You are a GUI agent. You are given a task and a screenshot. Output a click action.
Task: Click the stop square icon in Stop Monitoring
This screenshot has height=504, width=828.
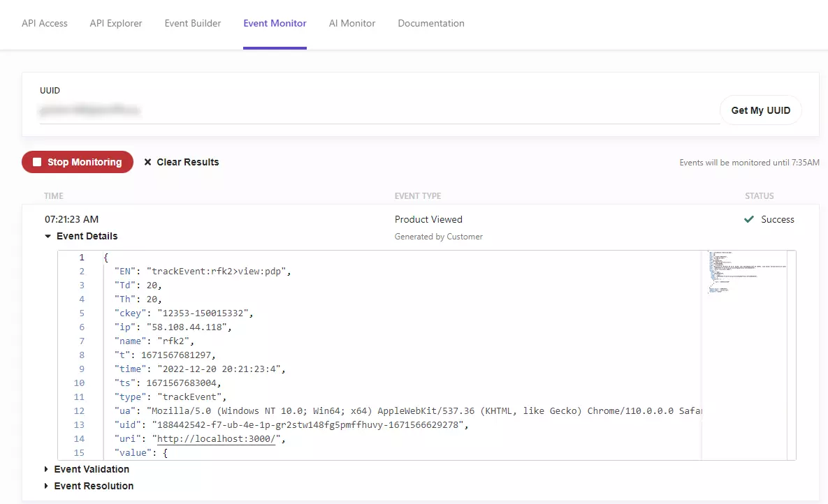[37, 162]
